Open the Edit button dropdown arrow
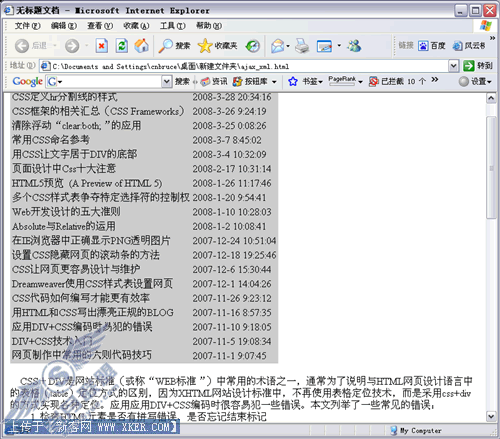 pyautogui.click(x=339, y=45)
